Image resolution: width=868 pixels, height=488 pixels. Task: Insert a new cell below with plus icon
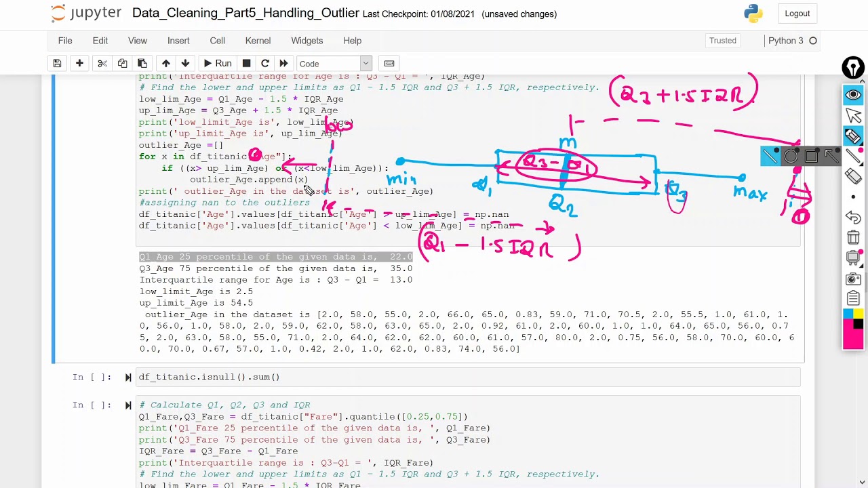(x=79, y=64)
